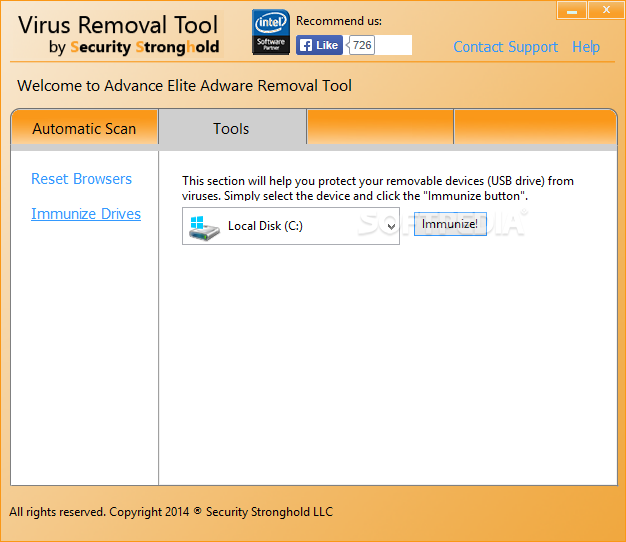Image resolution: width=626 pixels, height=542 pixels.
Task: Click the Immunize! button
Action: (450, 224)
